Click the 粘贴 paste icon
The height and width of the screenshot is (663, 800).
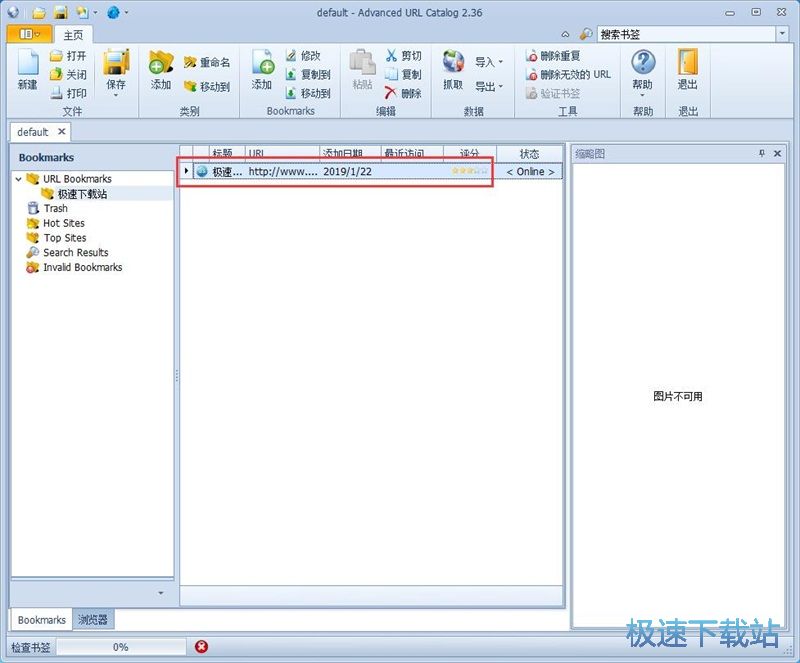click(362, 70)
